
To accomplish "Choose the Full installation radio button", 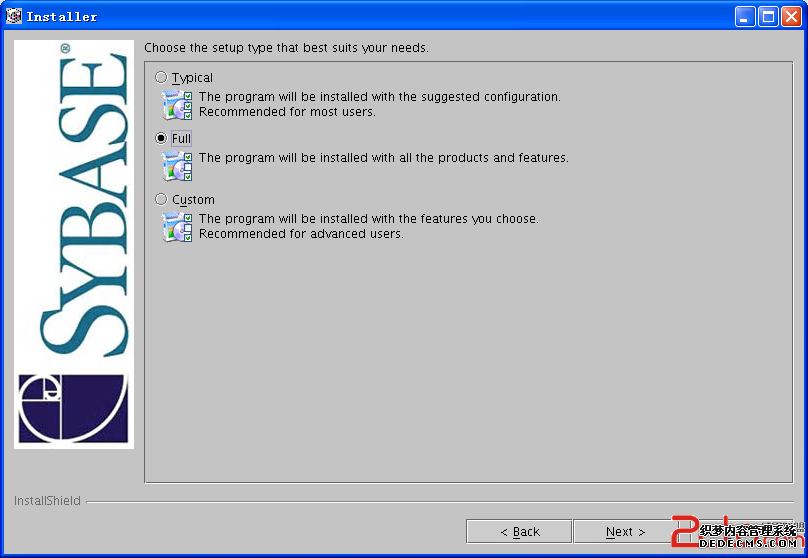I will coord(161,139).
